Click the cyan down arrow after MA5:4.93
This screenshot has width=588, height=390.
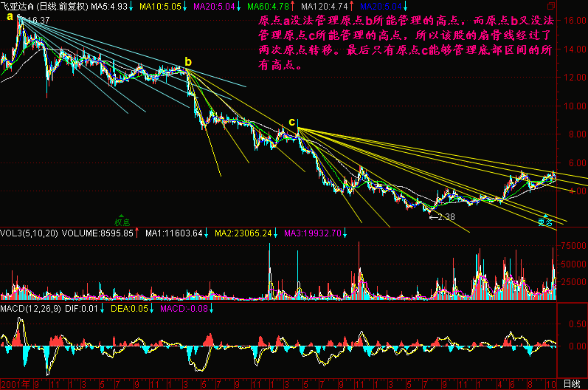pyautogui.click(x=131, y=7)
